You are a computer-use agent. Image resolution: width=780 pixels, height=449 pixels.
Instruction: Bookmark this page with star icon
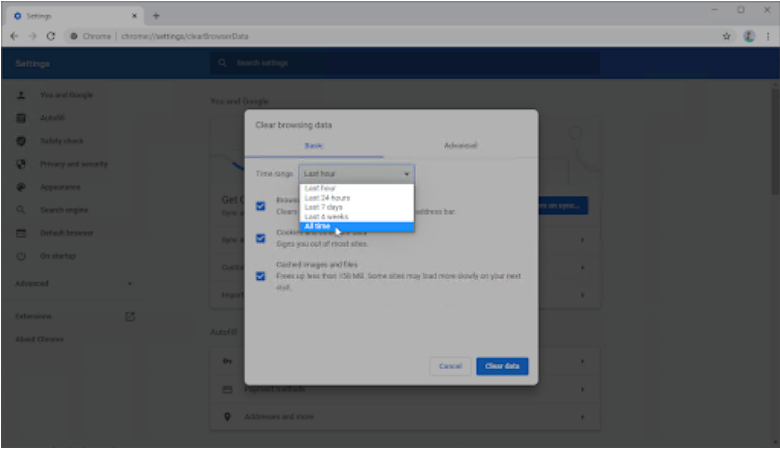[726, 36]
